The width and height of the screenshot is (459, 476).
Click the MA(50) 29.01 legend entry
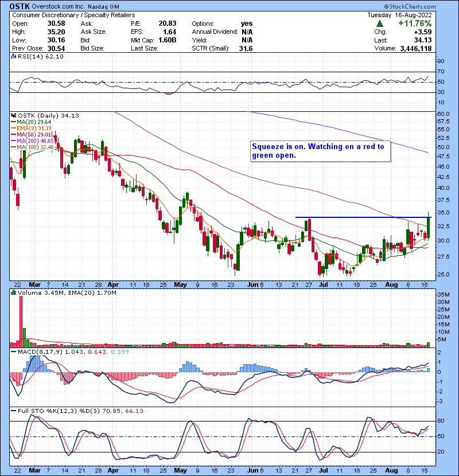click(x=31, y=134)
